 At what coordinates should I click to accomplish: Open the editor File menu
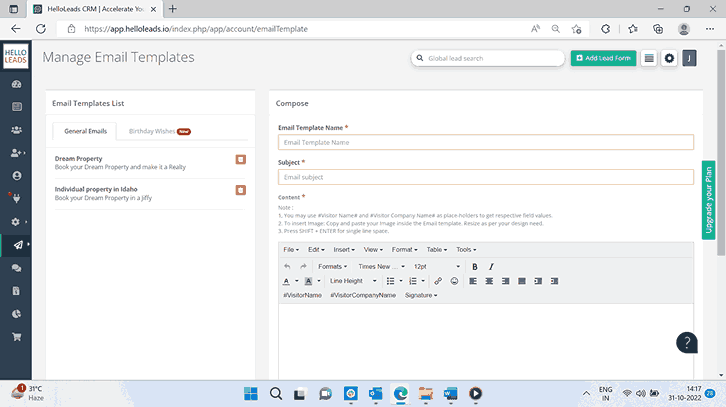291,250
